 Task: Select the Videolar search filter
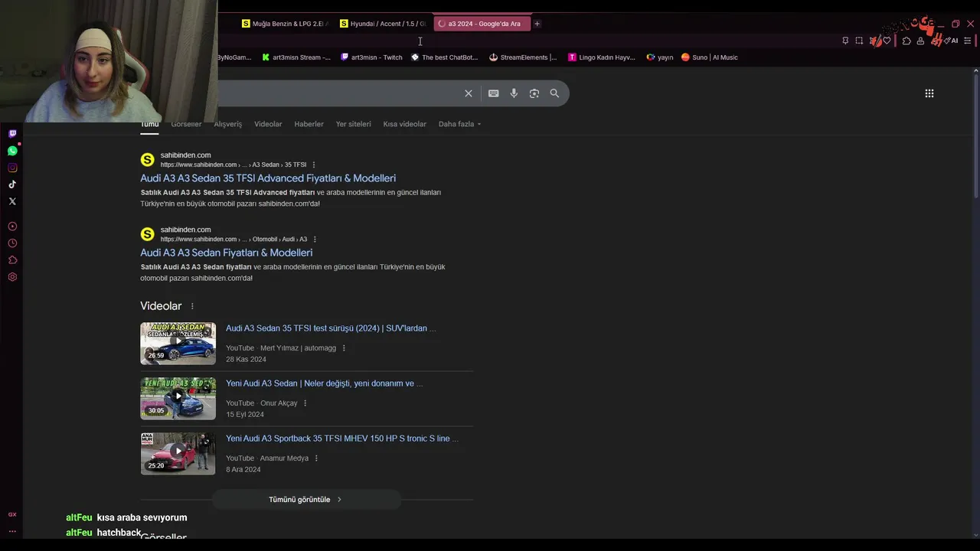[x=268, y=124]
